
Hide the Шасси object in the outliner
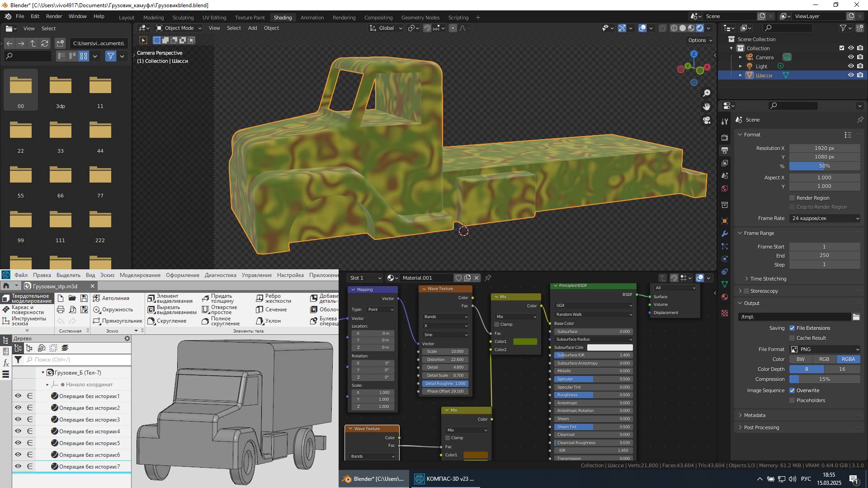click(x=850, y=75)
